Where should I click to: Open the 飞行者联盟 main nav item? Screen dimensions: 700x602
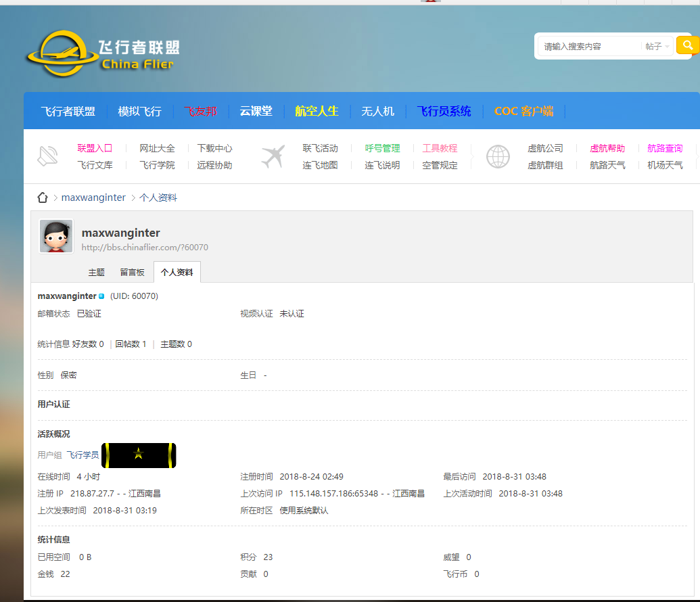[68, 111]
